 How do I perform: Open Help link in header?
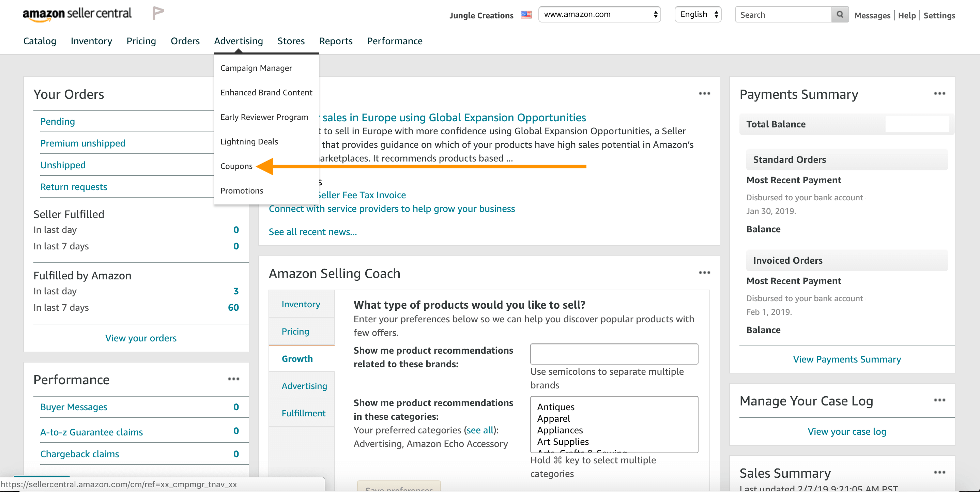coord(907,16)
